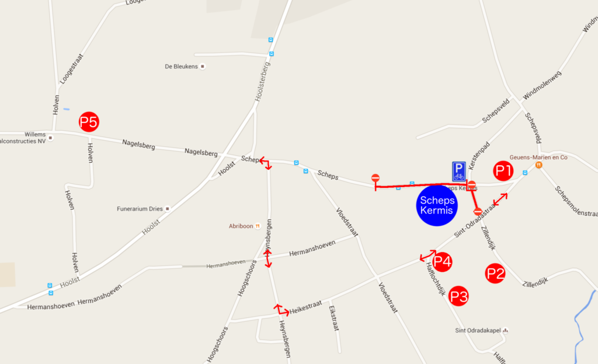Click the blue bicycle parking sign
Image resolution: width=598 pixels, height=364 pixels.
click(x=459, y=171)
